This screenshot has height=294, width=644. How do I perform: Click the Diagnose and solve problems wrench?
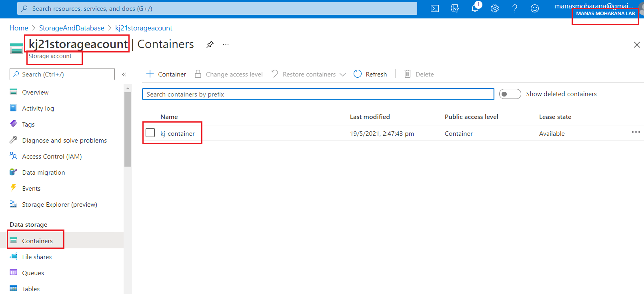[x=14, y=140]
